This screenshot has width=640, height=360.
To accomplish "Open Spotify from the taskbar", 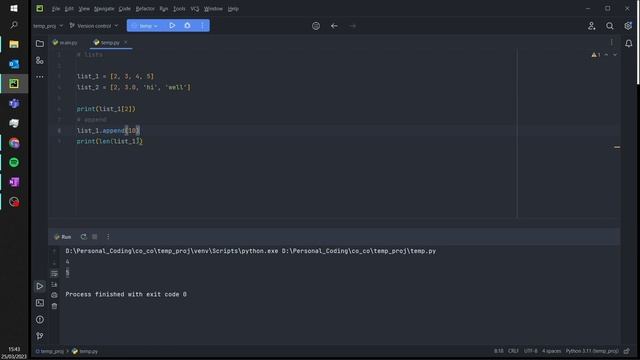I will point(14,162).
